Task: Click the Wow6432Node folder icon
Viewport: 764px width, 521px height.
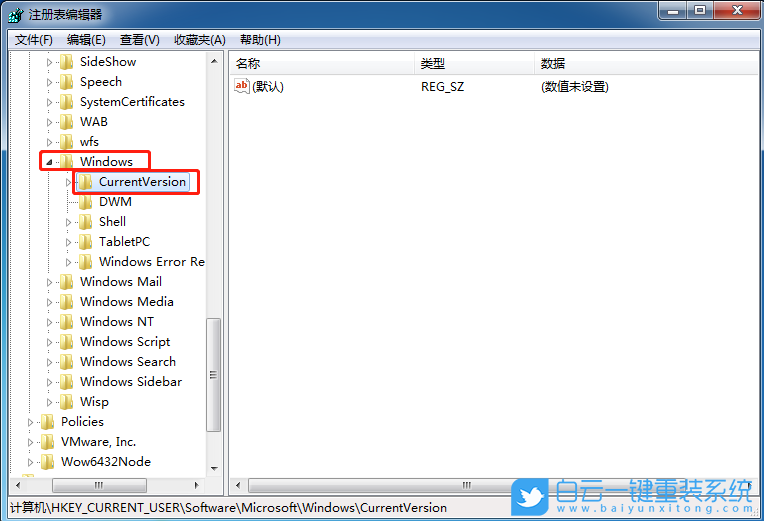Action: click(x=47, y=462)
